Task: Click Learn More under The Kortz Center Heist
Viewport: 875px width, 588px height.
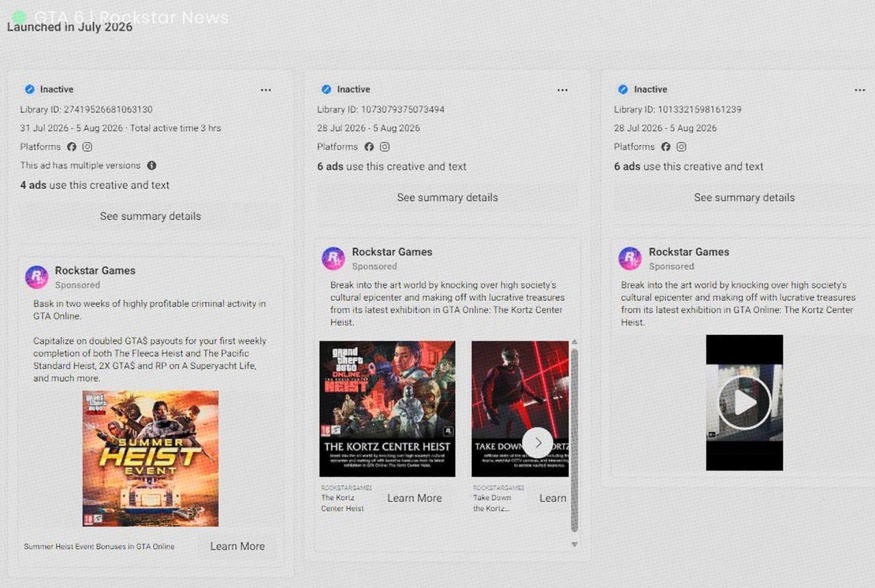Action: point(414,498)
